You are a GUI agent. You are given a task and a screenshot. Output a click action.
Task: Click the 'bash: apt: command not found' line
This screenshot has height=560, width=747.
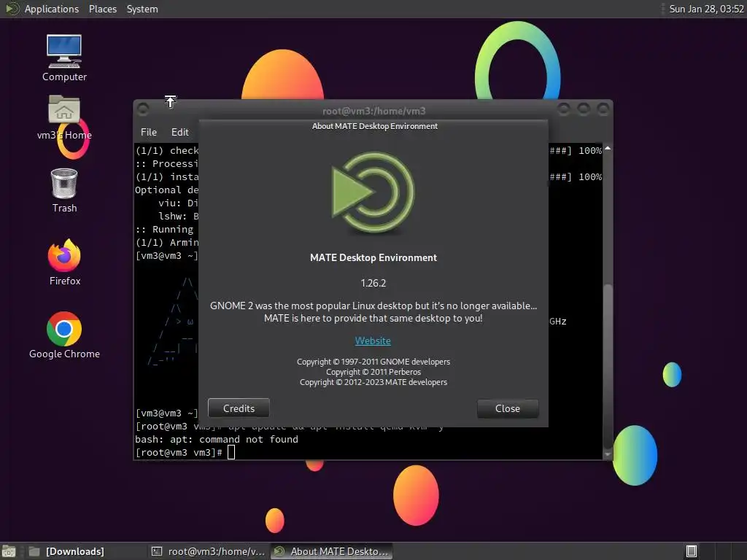[217, 440]
